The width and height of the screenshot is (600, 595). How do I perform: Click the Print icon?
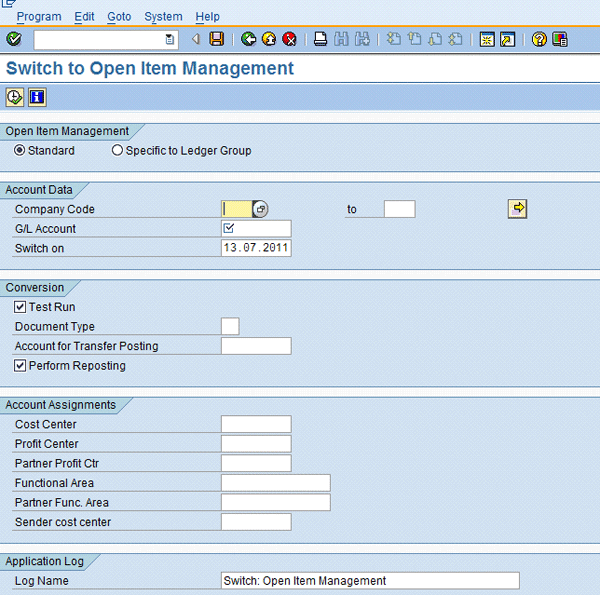point(320,39)
